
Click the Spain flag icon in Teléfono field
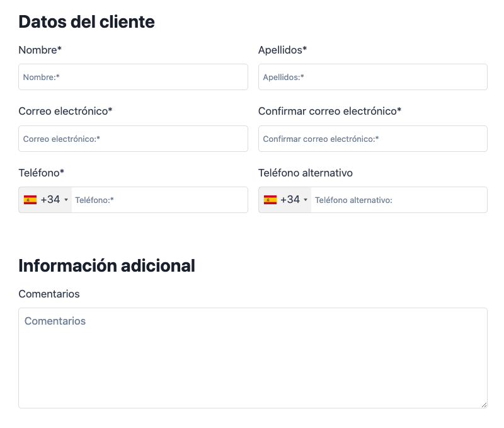[x=30, y=200]
